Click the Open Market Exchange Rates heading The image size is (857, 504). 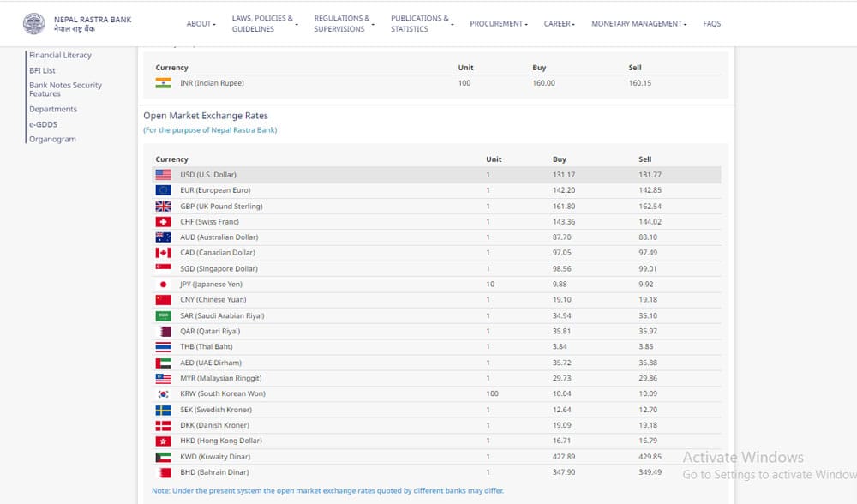click(206, 116)
